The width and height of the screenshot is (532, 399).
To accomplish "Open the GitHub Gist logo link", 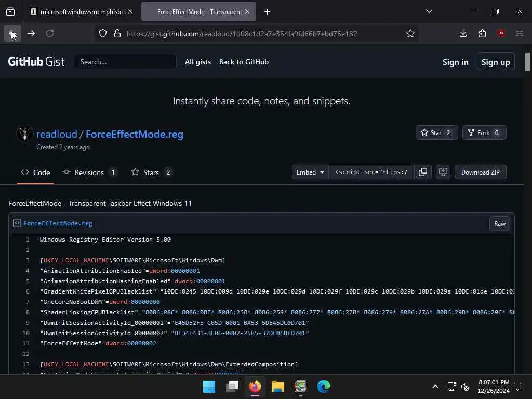I will pos(36,62).
